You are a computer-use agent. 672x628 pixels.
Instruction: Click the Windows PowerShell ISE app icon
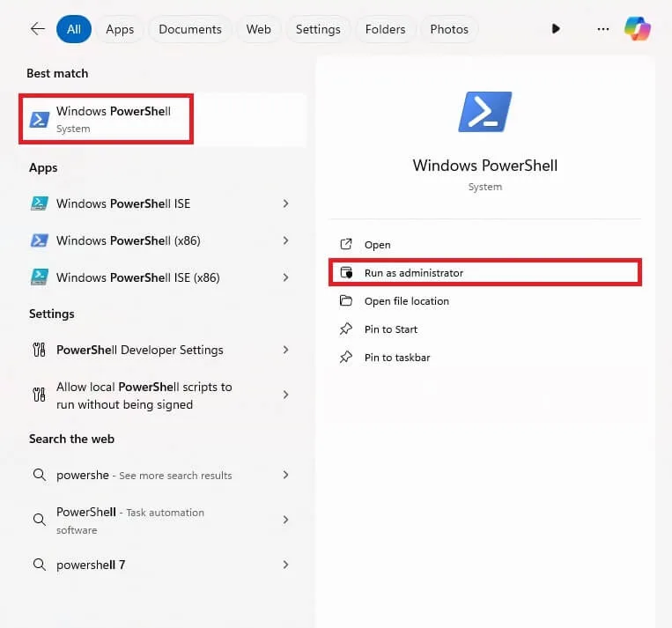click(x=40, y=203)
